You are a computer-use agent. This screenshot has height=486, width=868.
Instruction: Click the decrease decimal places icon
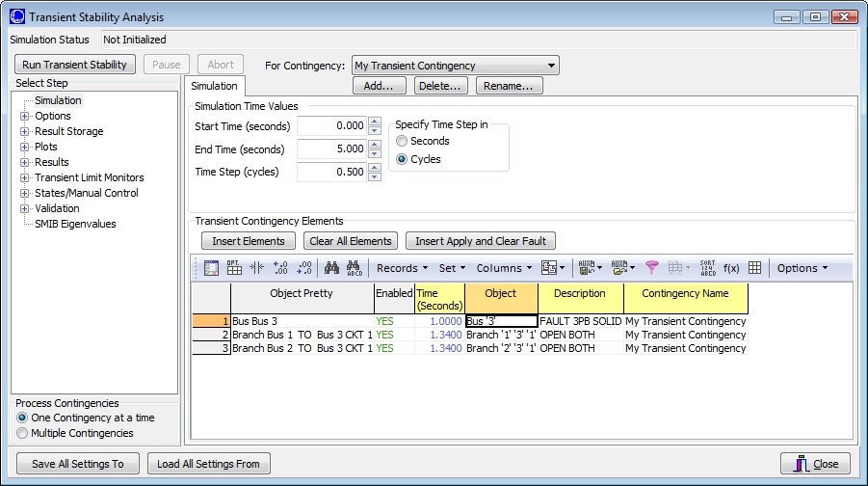[x=303, y=268]
